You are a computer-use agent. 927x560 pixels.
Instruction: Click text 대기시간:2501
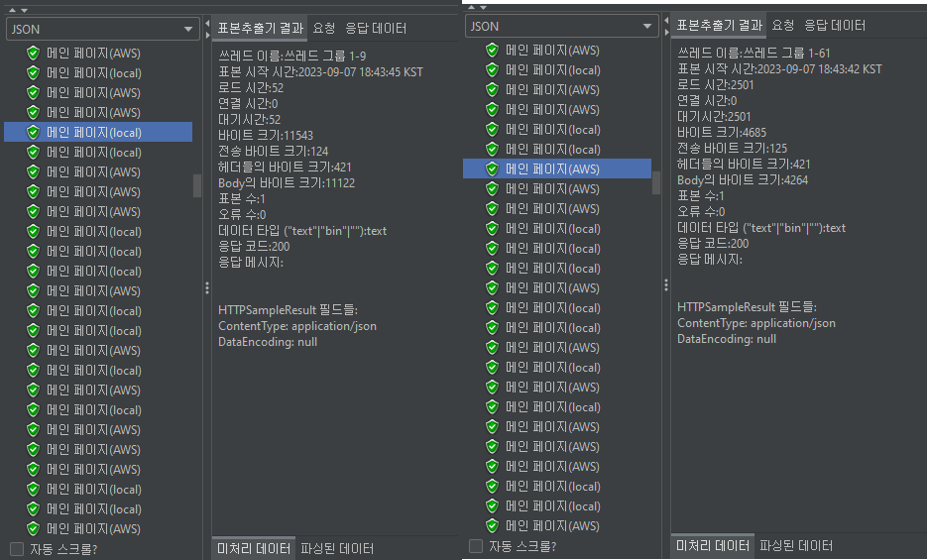pos(714,116)
